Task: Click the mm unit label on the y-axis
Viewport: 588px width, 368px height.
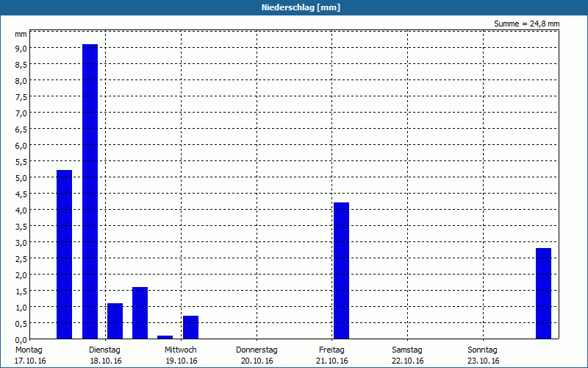Action: pyautogui.click(x=21, y=34)
